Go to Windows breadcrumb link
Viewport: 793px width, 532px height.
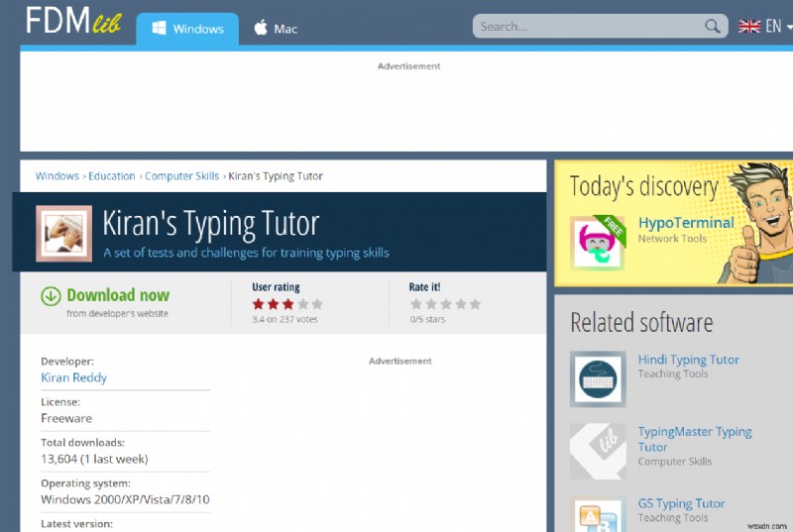[x=57, y=175]
